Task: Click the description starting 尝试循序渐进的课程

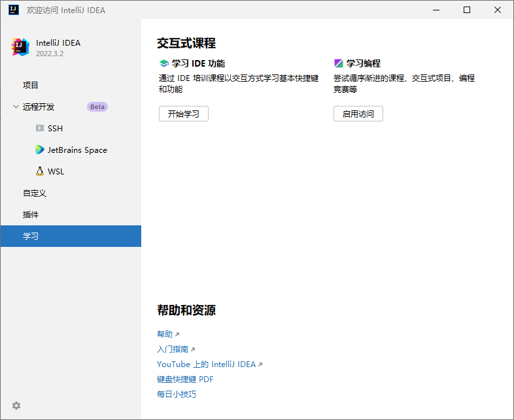Action: (x=404, y=84)
